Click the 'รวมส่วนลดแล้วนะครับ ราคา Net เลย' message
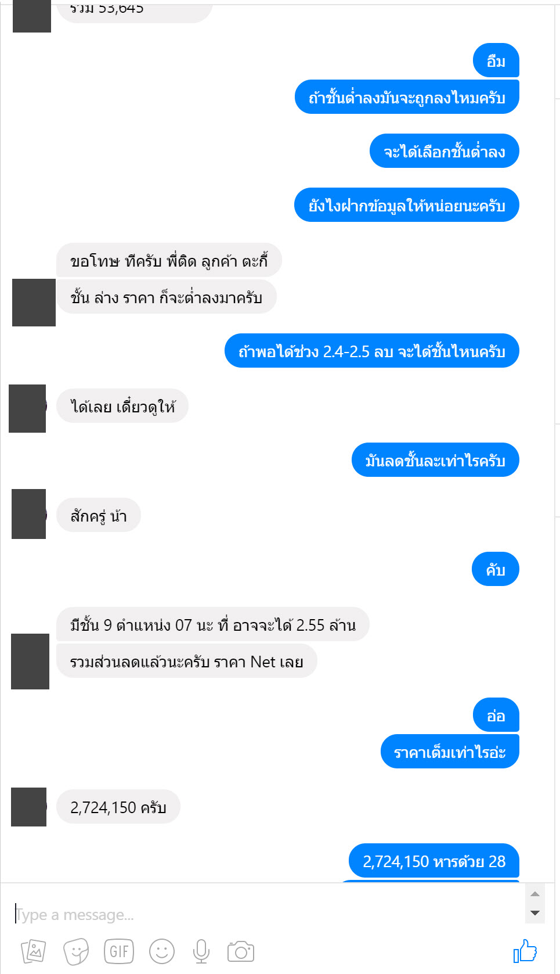The width and height of the screenshot is (560, 974). 187,661
